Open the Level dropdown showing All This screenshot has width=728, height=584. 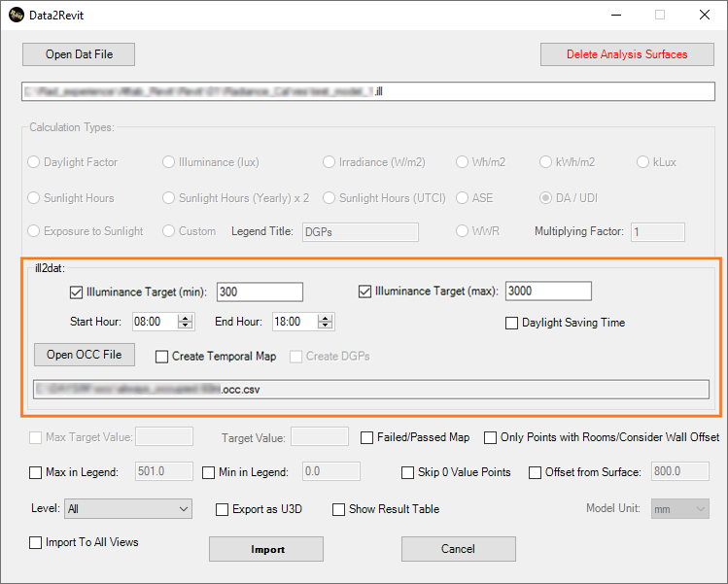[x=128, y=509]
